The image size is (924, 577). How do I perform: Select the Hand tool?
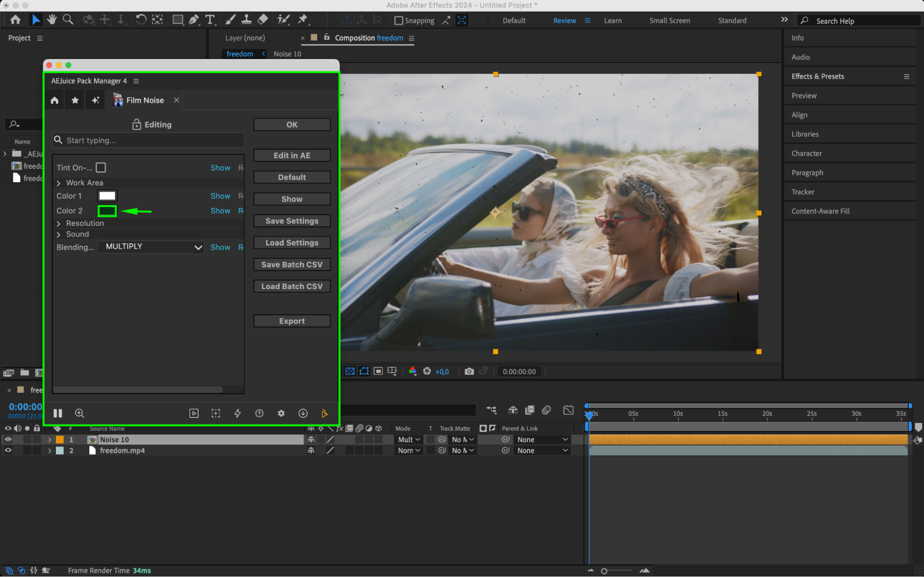[51, 19]
